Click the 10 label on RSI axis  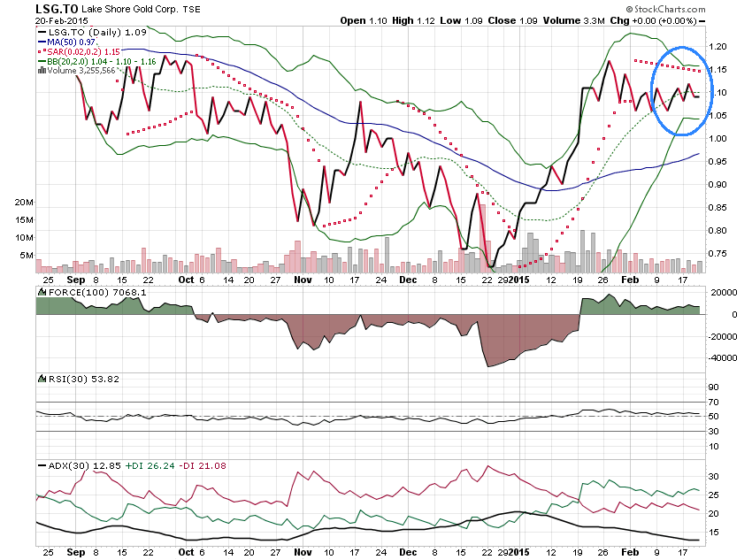714,447
